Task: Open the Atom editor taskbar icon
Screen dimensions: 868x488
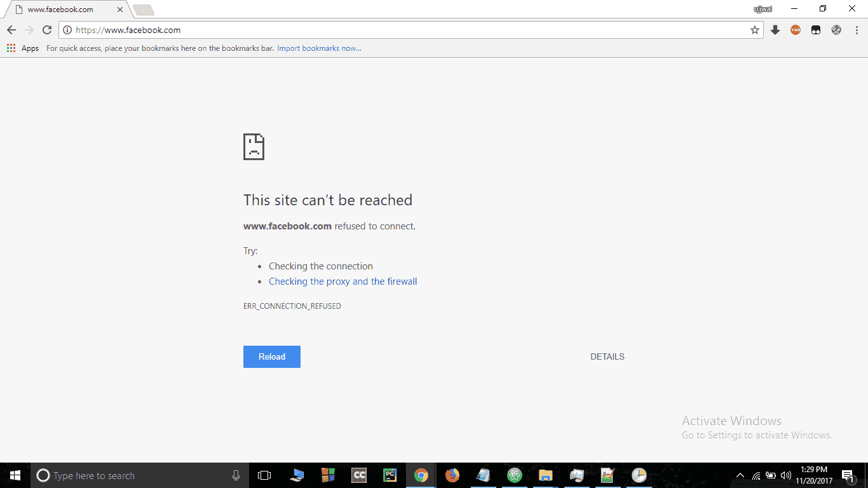Action: (x=515, y=475)
